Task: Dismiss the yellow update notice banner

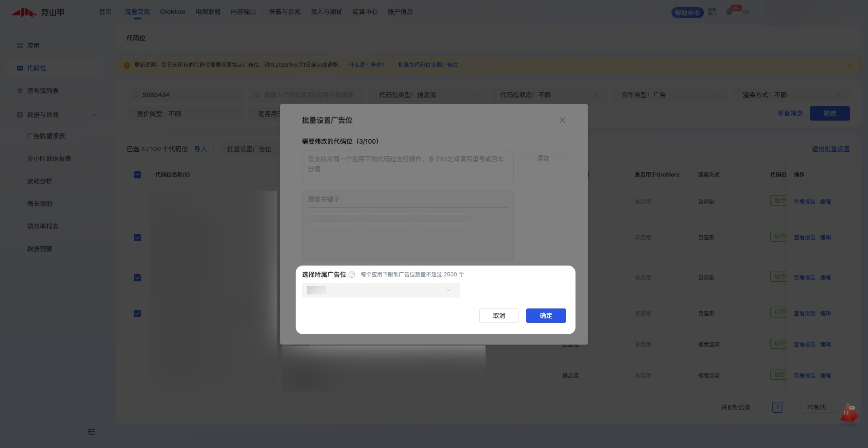Action: pyautogui.click(x=850, y=65)
